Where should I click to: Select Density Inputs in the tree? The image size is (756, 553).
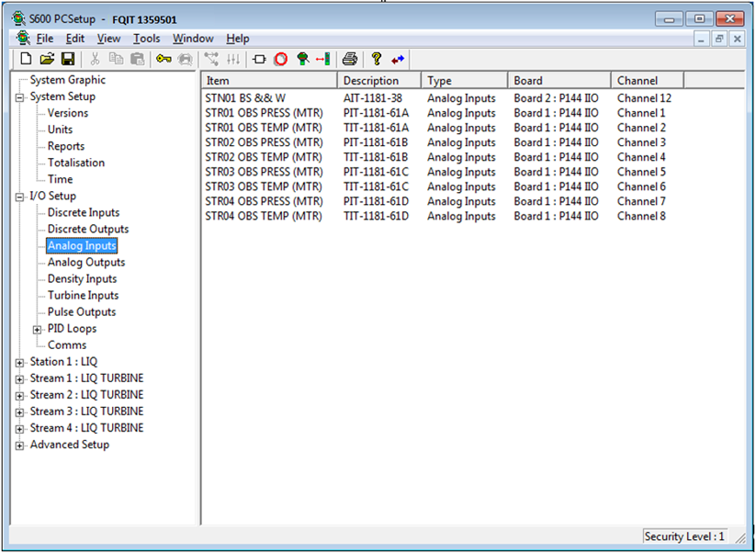[x=82, y=278]
